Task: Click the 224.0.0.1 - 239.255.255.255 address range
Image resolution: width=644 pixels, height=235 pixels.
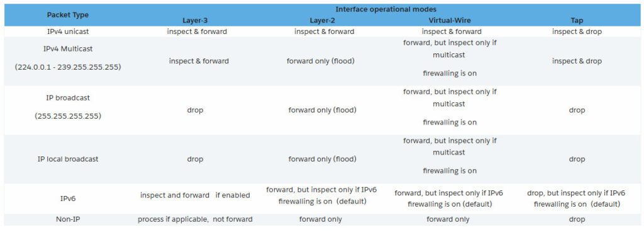Action: click(x=68, y=67)
